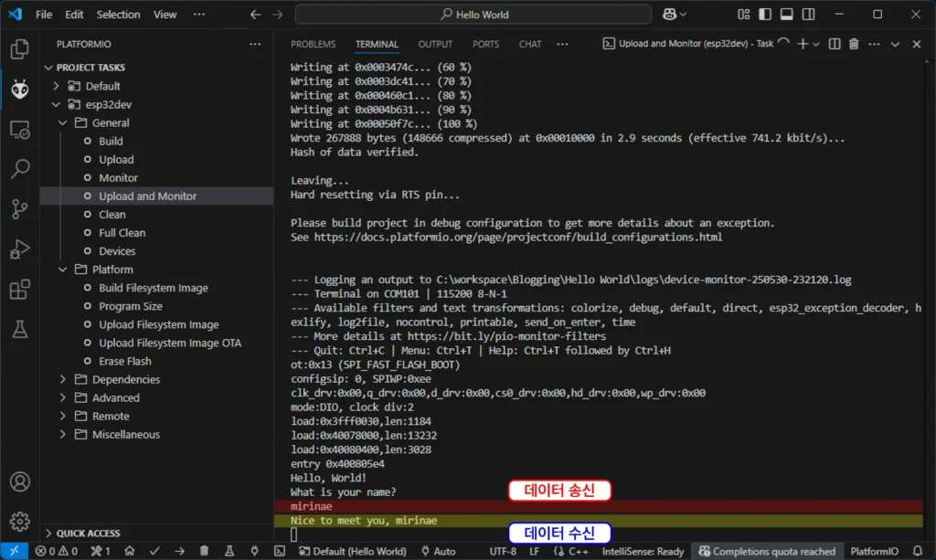Toggle the bottom panel layout button

pos(787,15)
